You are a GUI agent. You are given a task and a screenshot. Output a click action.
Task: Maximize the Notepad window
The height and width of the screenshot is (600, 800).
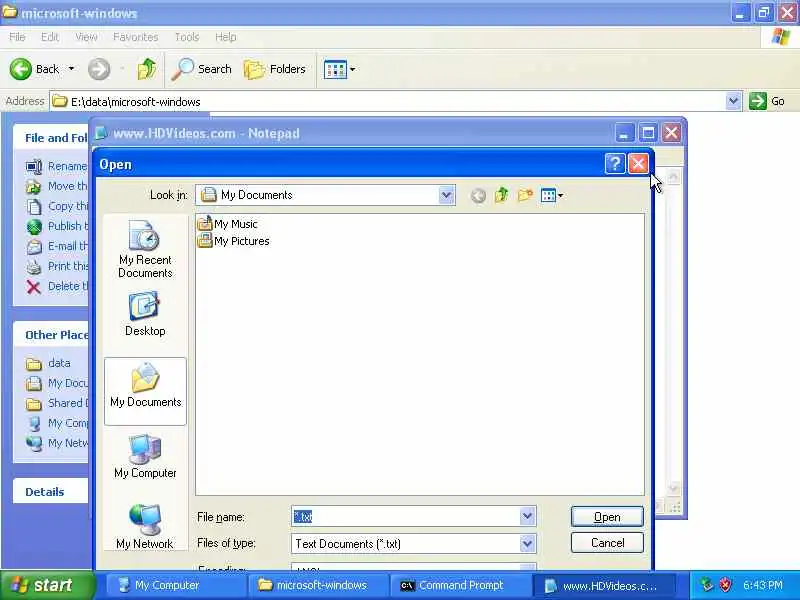pyautogui.click(x=648, y=133)
